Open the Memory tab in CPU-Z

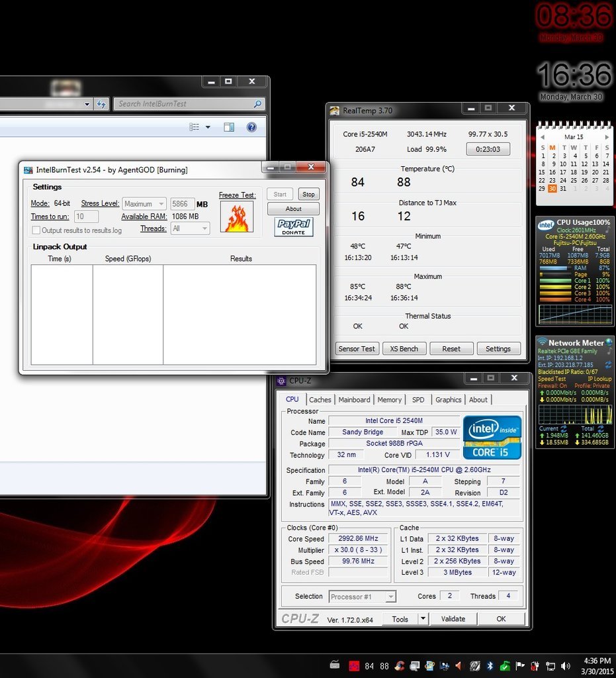389,400
